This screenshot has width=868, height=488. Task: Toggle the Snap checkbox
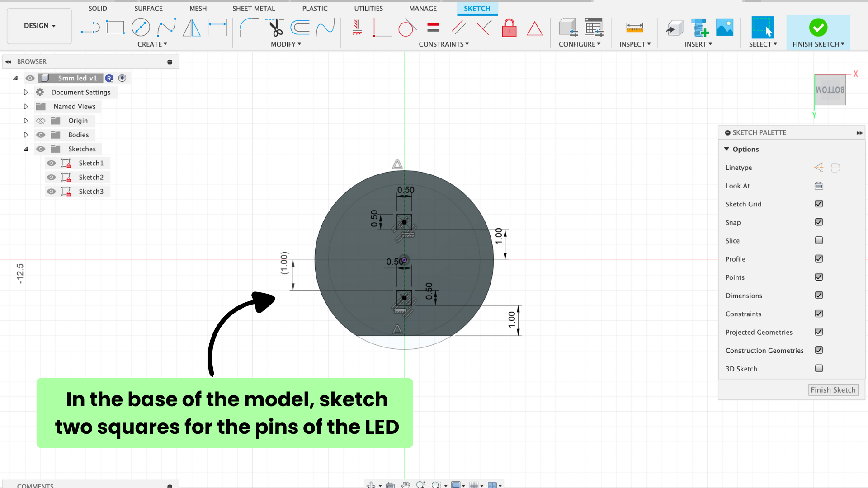click(x=819, y=222)
